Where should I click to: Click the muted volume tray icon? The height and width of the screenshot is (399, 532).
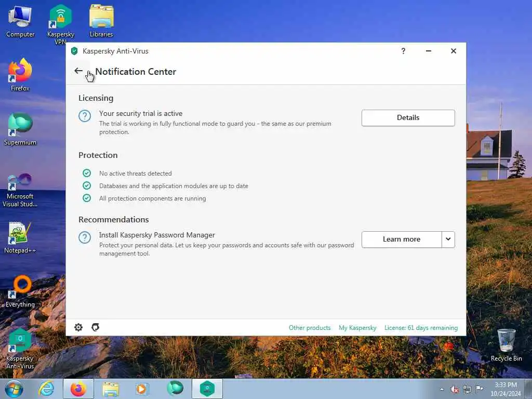454,390
